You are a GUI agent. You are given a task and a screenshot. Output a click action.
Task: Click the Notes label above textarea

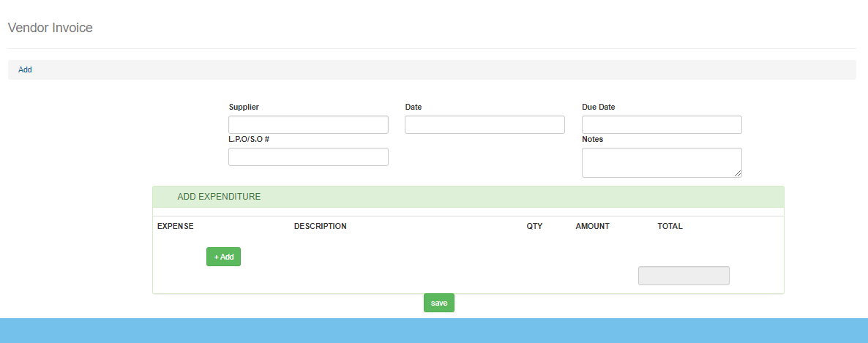point(592,139)
